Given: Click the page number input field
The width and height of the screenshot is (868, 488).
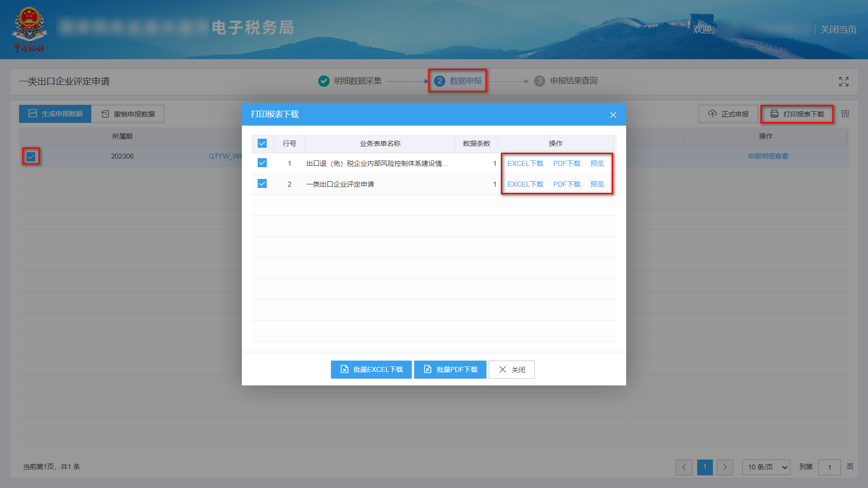Looking at the screenshot, I should [830, 468].
